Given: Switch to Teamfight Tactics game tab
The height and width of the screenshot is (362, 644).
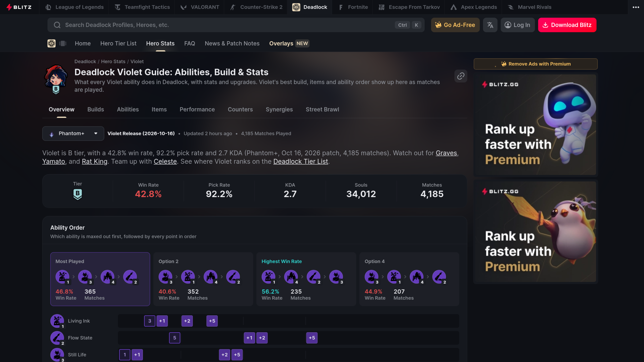Looking at the screenshot, I should [x=142, y=7].
